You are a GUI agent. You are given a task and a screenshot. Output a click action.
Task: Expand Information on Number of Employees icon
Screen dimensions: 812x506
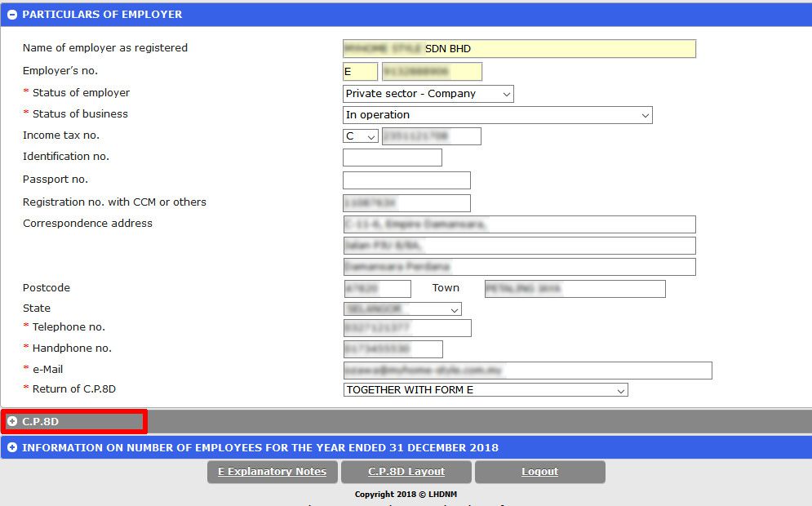[12, 447]
